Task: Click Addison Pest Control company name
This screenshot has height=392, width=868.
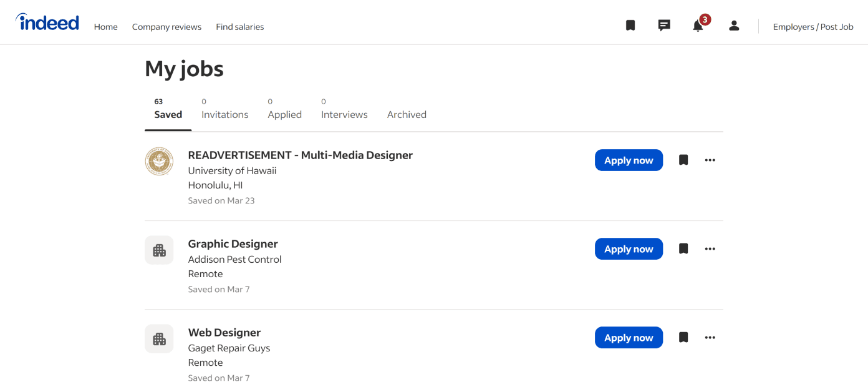Action: tap(235, 259)
